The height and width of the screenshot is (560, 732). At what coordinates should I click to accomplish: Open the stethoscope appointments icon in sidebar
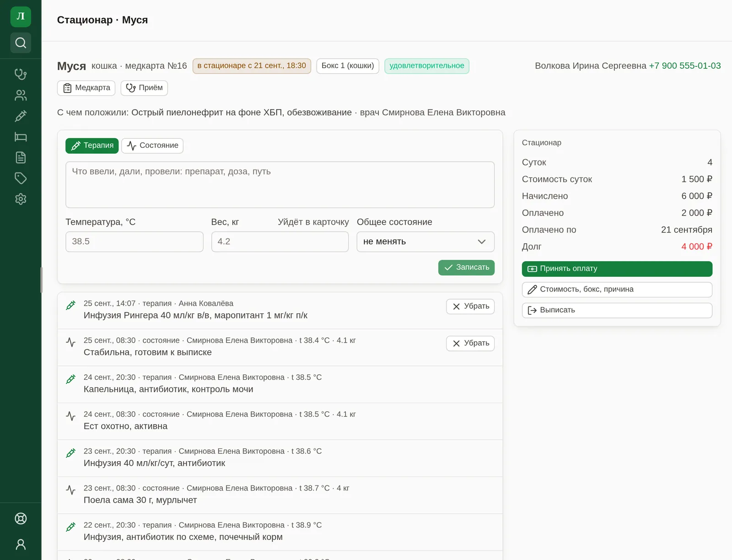(x=21, y=74)
